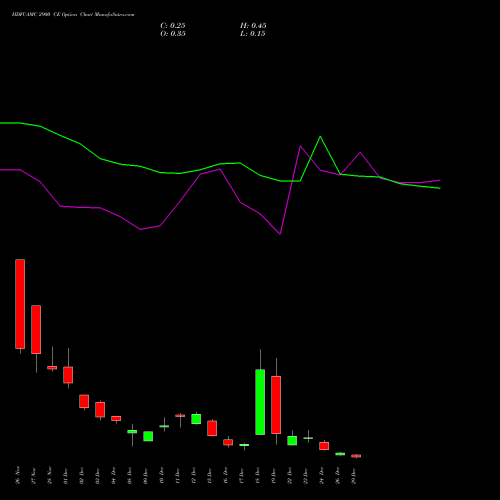
Task: Click the low value L: 0.15
Action: pos(253,34)
